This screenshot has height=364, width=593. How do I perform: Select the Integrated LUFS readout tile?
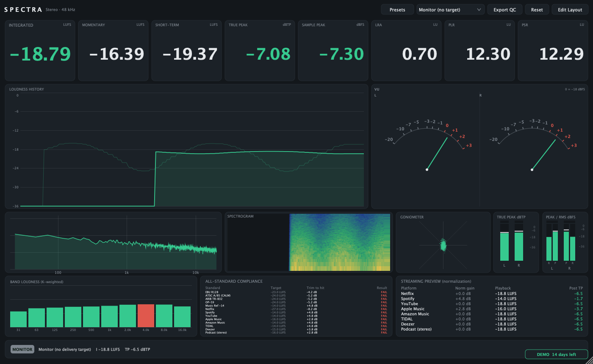tap(40, 50)
